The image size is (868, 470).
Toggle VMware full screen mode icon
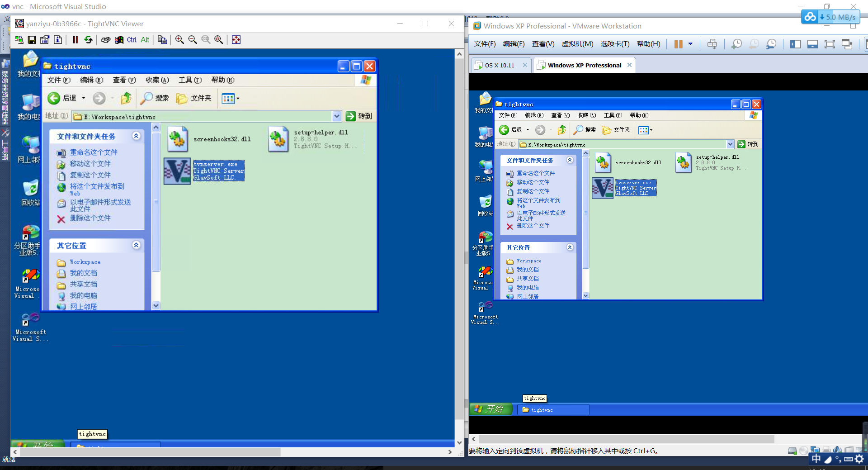coord(830,44)
